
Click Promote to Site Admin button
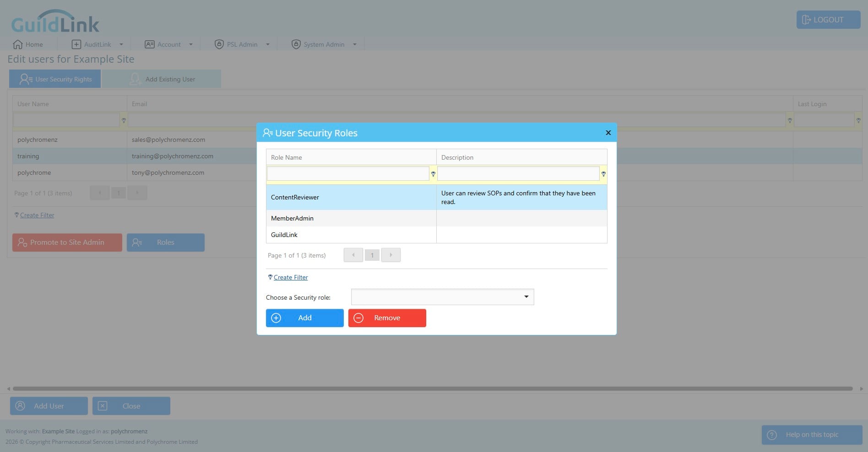tap(67, 242)
